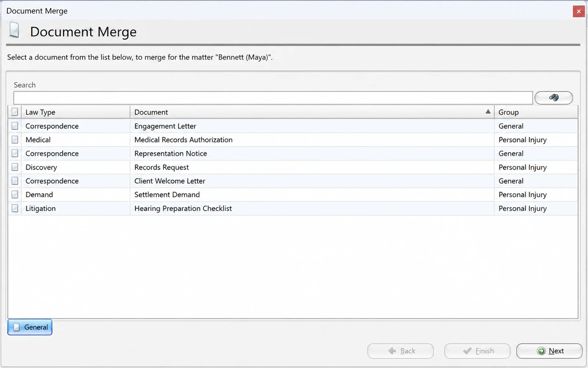Check the Engagement Letter row checkbox
Screen dimensions: 588x368
pyautogui.click(x=15, y=126)
